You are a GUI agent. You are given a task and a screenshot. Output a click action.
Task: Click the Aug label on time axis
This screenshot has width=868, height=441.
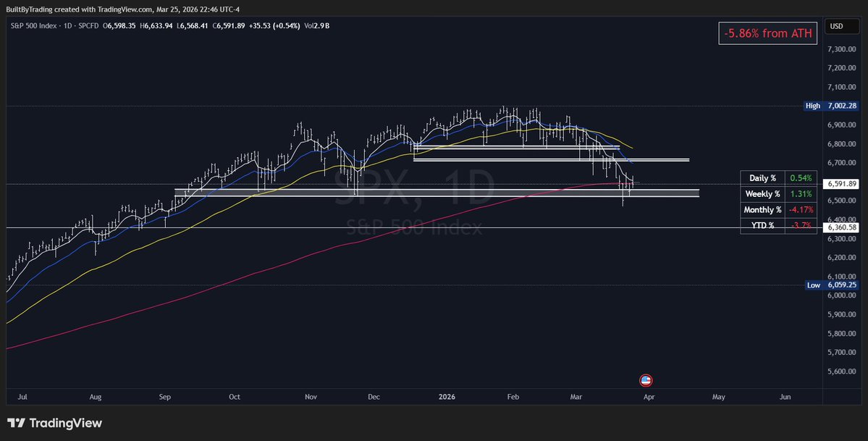coord(96,398)
